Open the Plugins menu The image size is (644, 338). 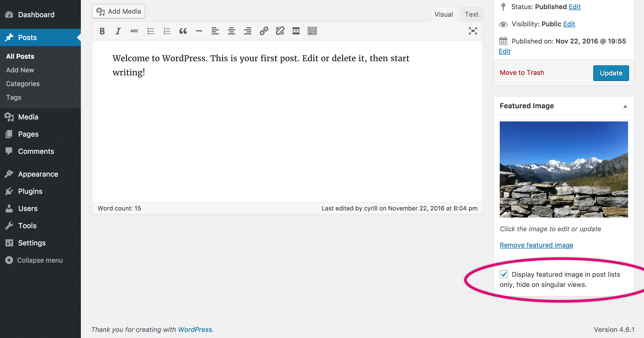pos(30,191)
